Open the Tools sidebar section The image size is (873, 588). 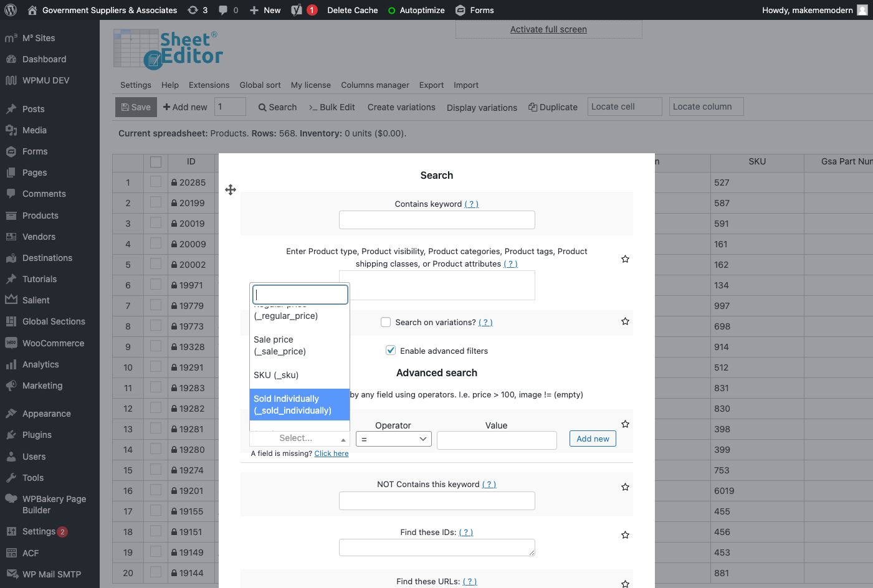[33, 478]
